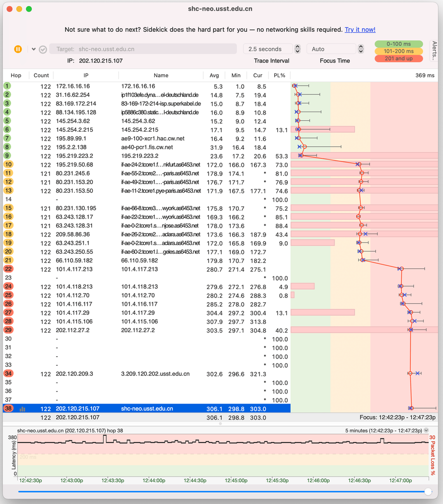Click the green hop 6 badge
The height and width of the screenshot is (504, 443).
(x=7, y=129)
